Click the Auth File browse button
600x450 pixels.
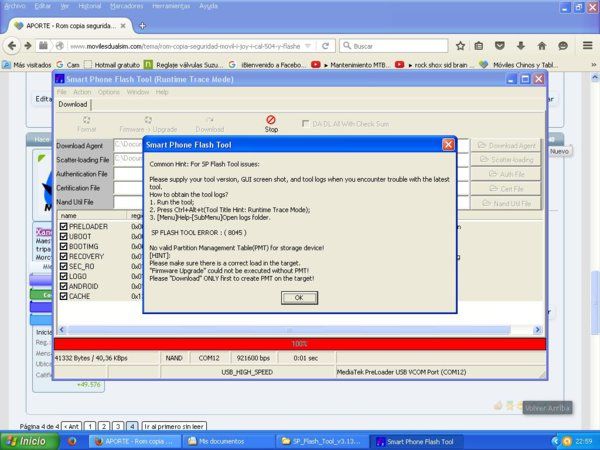click(506, 174)
